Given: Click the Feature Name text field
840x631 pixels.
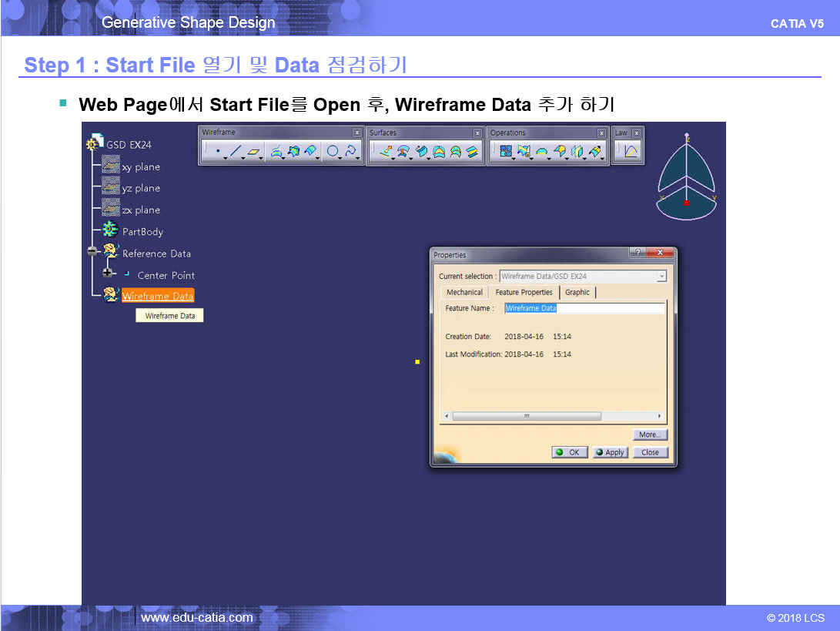Looking at the screenshot, I should (584, 308).
